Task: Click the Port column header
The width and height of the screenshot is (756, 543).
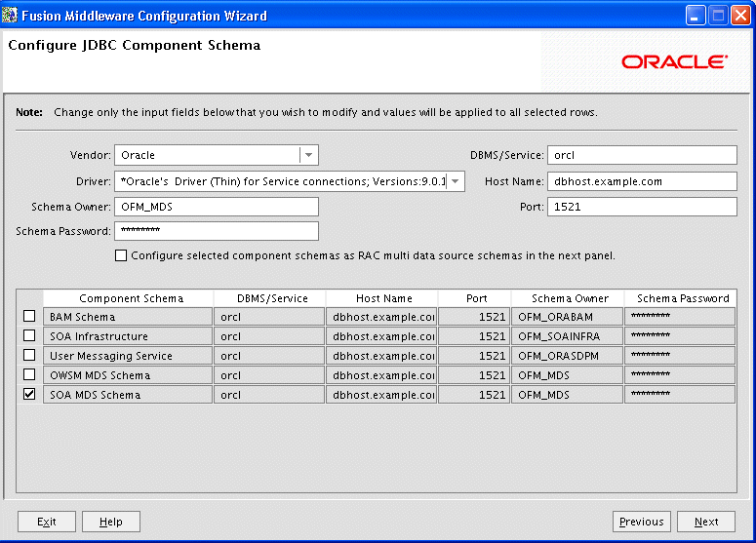Action: coord(474,298)
